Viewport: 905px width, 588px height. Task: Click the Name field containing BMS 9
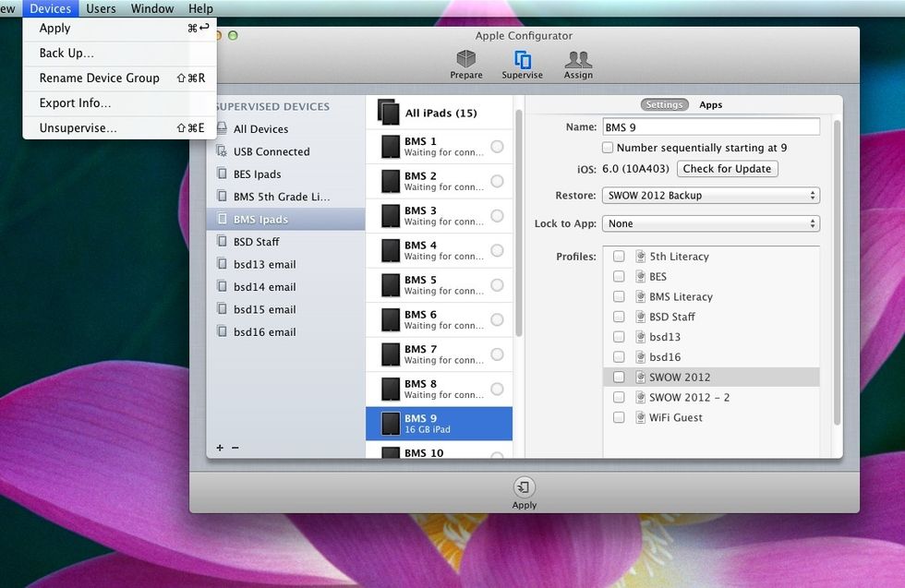[x=710, y=127]
